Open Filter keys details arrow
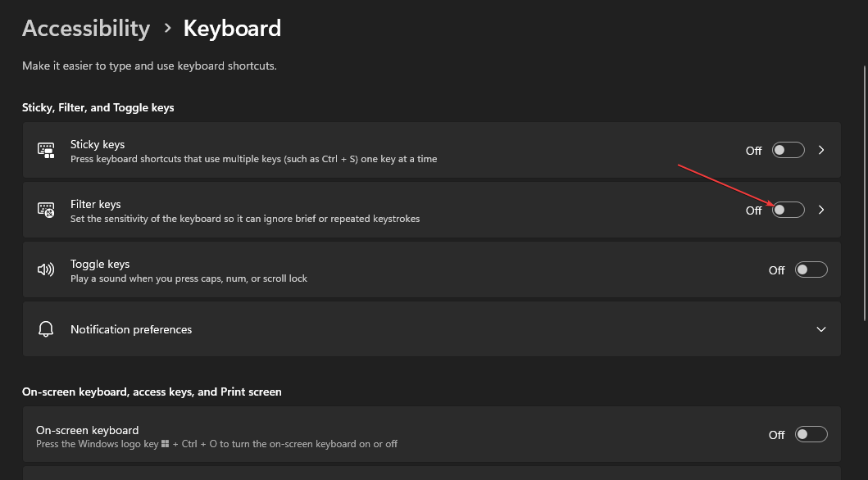 821,210
